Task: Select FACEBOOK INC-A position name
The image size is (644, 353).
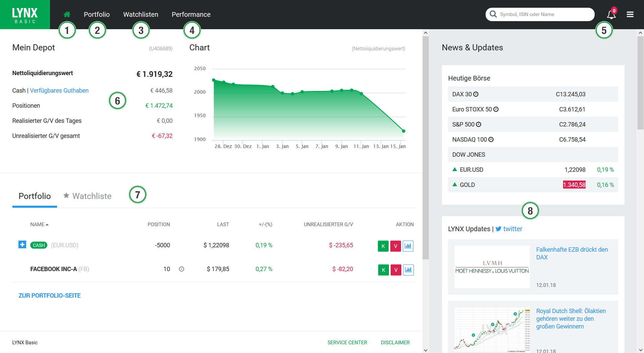Action: point(54,269)
